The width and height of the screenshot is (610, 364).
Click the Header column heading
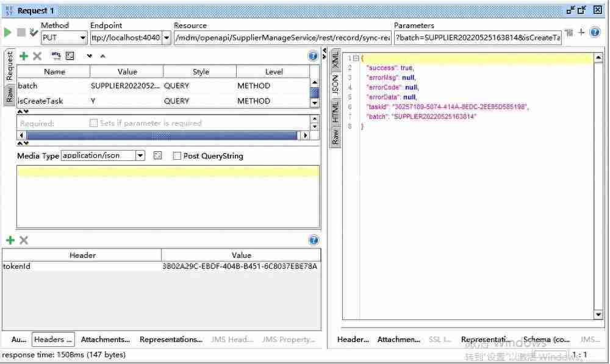[82, 255]
